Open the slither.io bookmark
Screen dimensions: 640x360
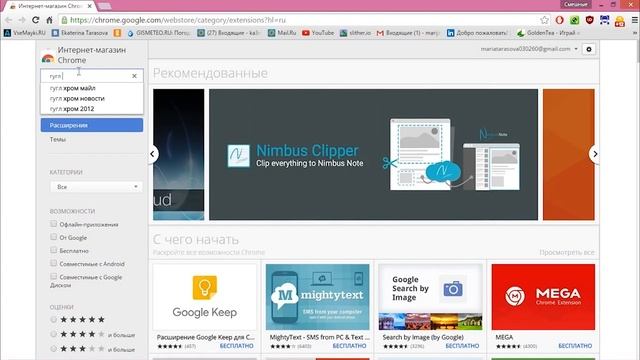(355, 33)
